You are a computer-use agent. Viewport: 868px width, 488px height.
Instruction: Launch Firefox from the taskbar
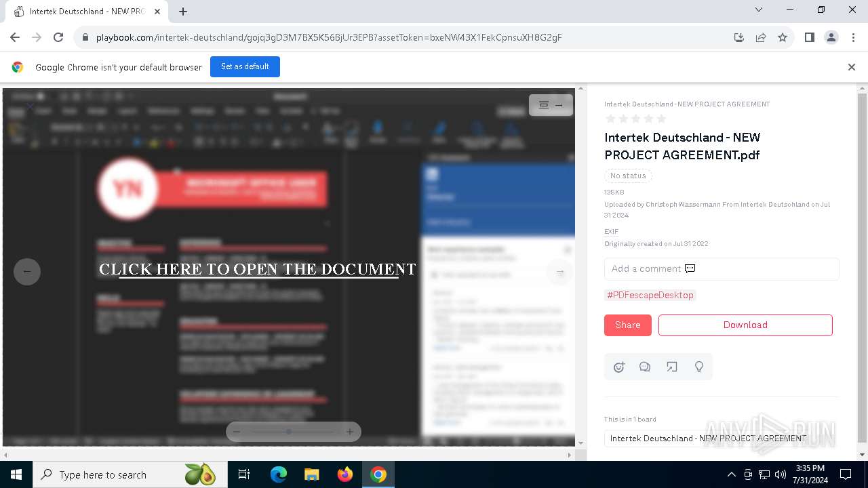tap(345, 474)
